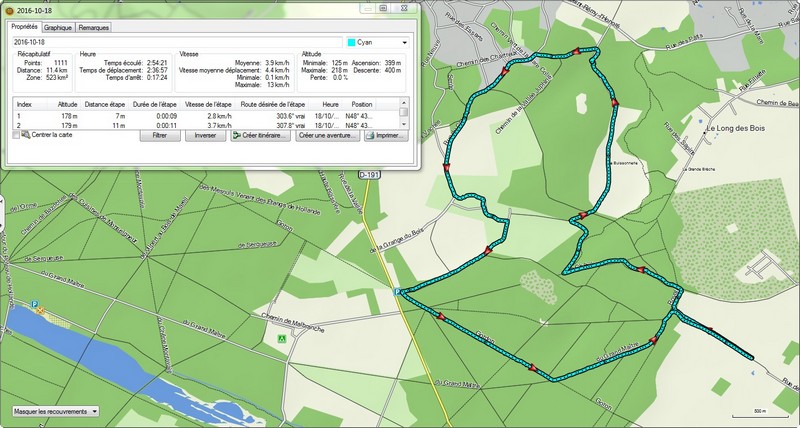This screenshot has height=428, width=800.
Task: Click the table scrollbar down arrow
Action: [404, 124]
